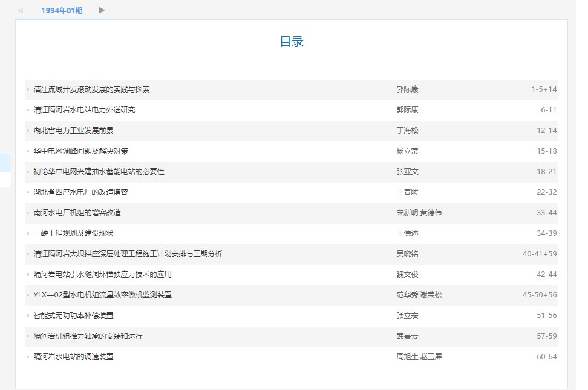Open article 清江流域开发滚动发展的实践与探索
This screenshot has width=588, height=390.
click(91, 89)
